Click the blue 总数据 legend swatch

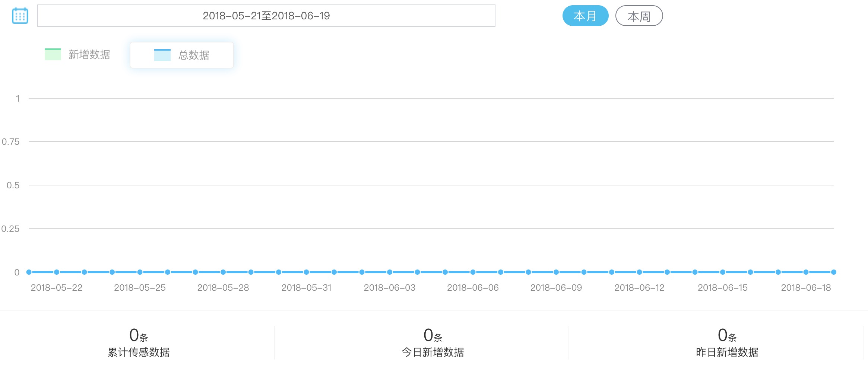coord(162,55)
